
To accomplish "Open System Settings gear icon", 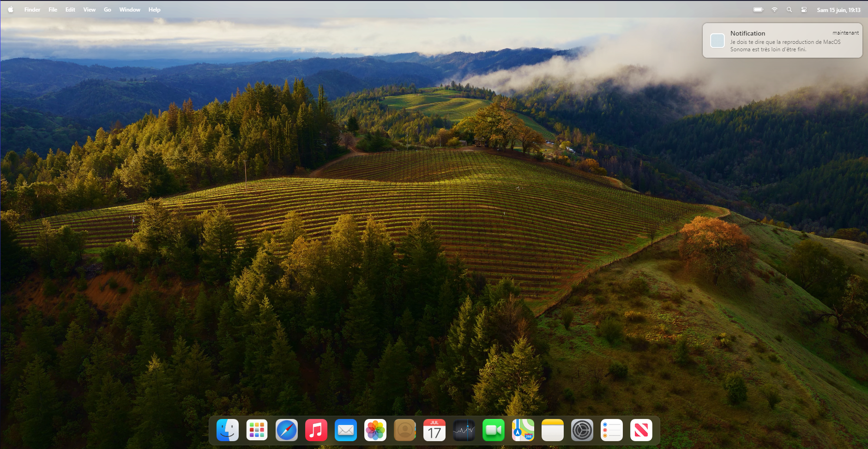I will point(582,431).
